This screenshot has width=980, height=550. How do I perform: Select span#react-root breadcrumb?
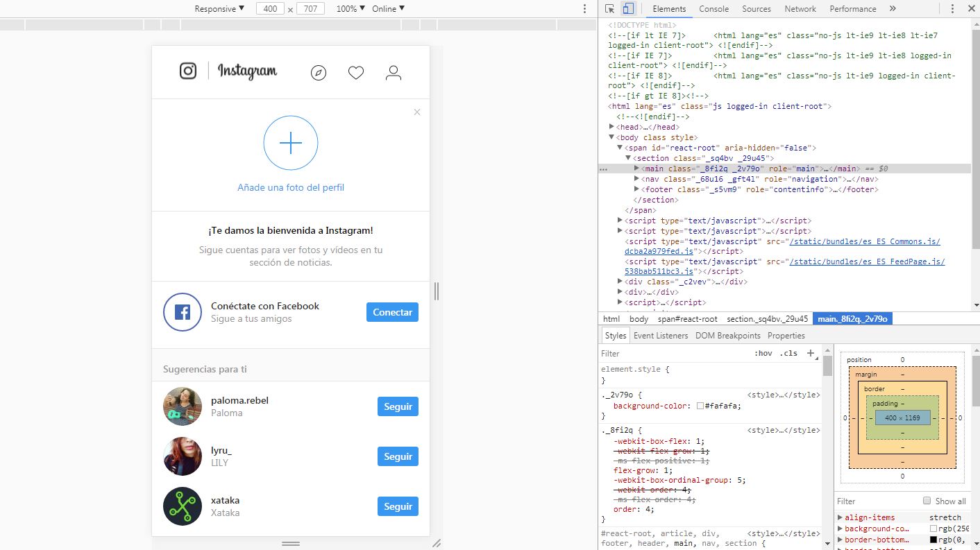(x=688, y=319)
